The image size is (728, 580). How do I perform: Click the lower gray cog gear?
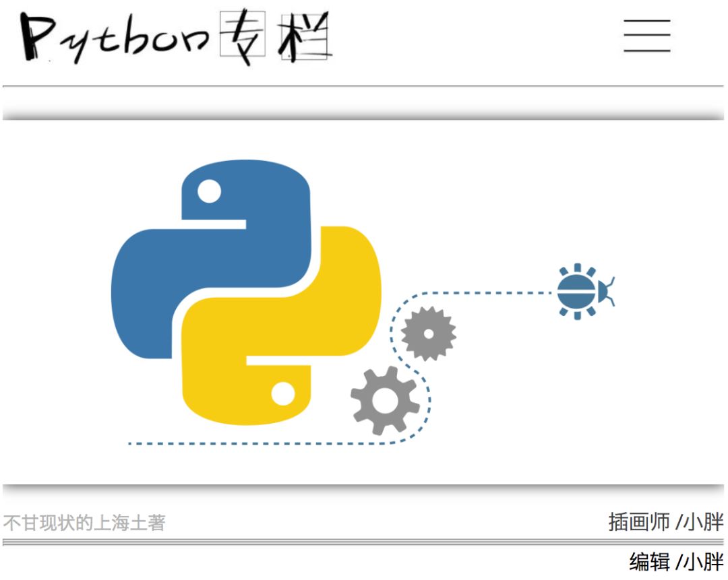point(385,400)
